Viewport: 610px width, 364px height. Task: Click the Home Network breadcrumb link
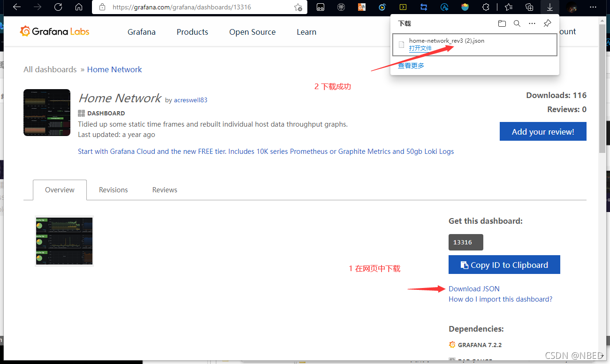coord(114,69)
